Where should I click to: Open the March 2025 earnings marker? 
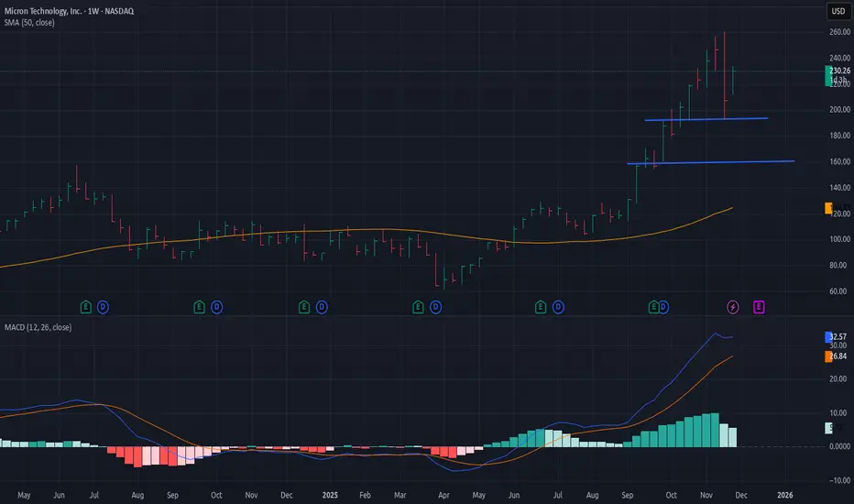pyautogui.click(x=418, y=307)
